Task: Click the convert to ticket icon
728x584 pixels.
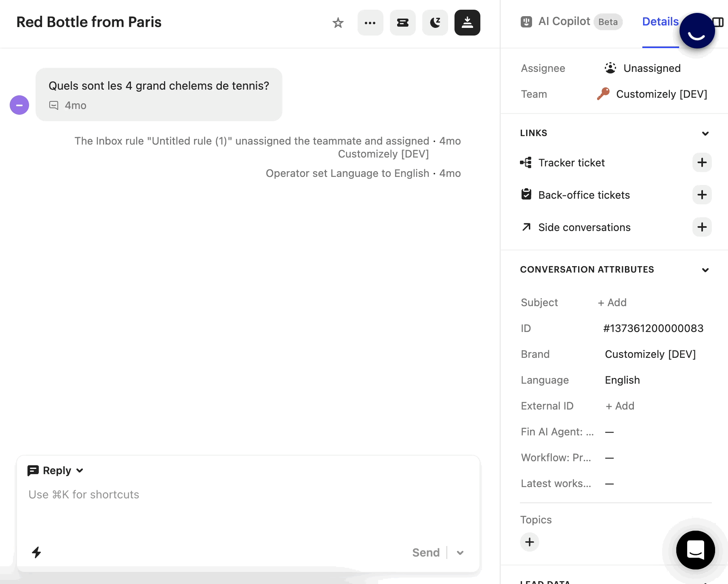Action: [402, 23]
